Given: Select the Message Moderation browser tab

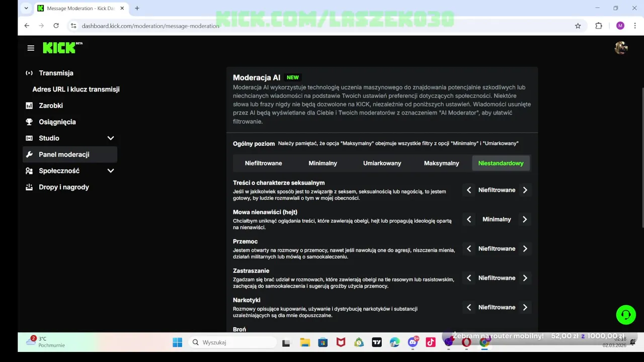Looking at the screenshot, I should pos(80,8).
